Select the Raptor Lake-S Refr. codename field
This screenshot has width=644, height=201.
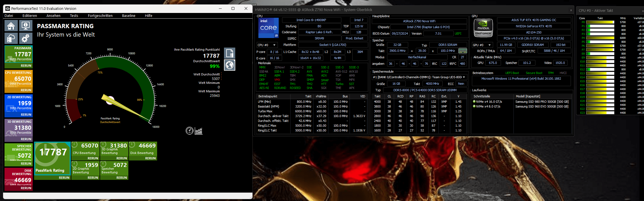(319, 32)
